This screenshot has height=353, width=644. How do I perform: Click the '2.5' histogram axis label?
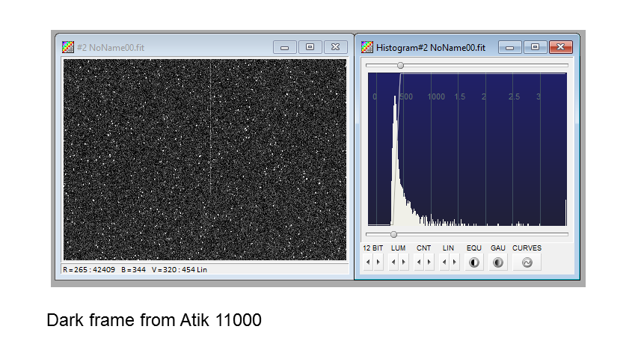pos(514,97)
